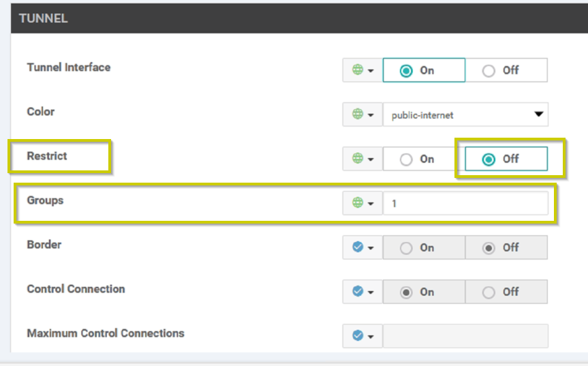Set Tunnel Interface to Off
The image size is (588, 366).
506,70
